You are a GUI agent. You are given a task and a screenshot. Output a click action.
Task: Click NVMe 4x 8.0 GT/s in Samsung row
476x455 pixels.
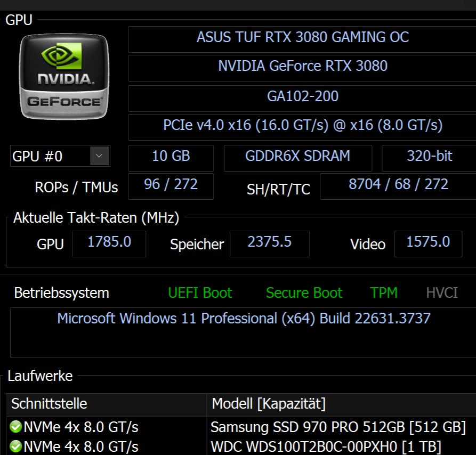(x=80, y=427)
